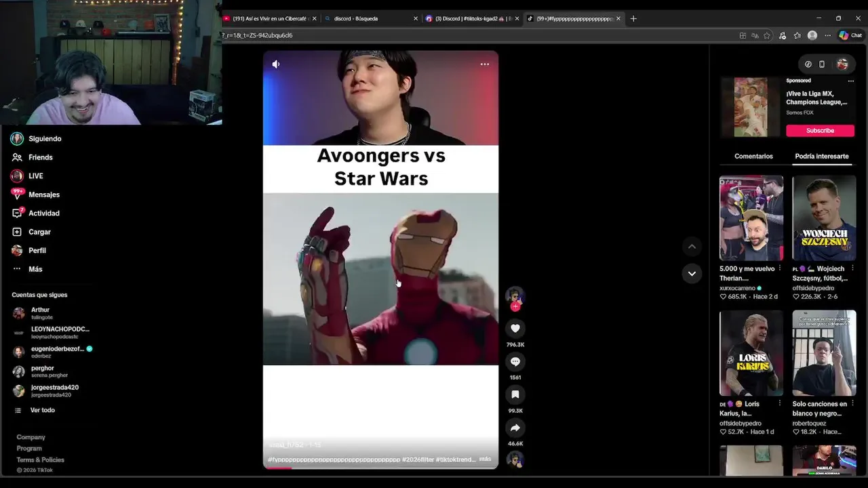Add page to favorites star icon
The image size is (868, 488).
[x=767, y=35]
